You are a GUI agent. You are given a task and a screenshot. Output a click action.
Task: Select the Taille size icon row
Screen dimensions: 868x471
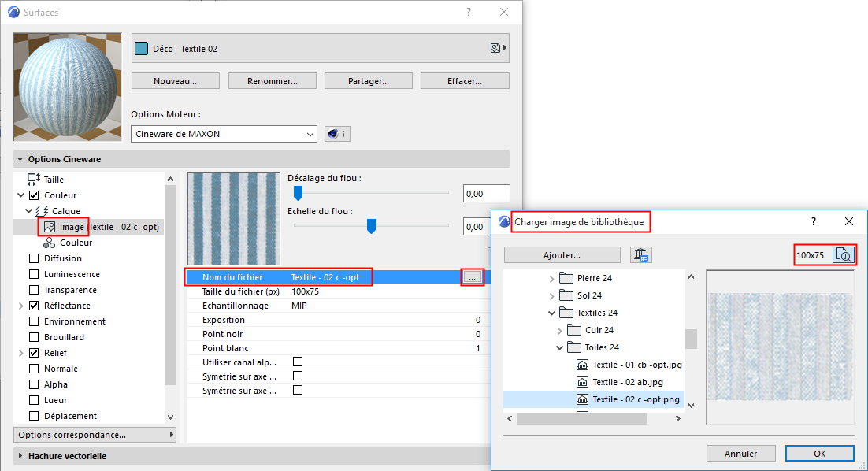tap(34, 180)
